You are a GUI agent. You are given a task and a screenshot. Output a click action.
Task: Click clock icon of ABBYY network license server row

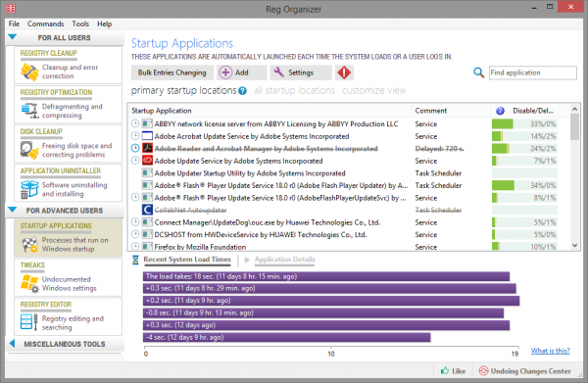(x=135, y=123)
